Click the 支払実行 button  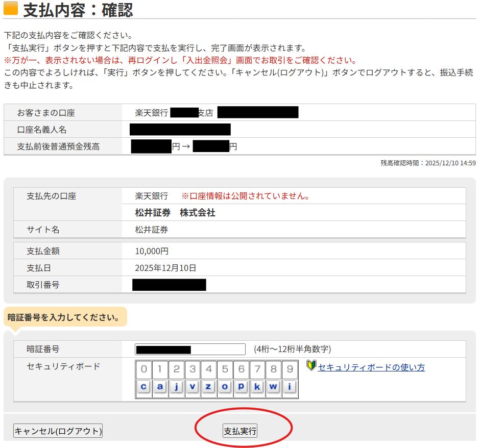240,431
